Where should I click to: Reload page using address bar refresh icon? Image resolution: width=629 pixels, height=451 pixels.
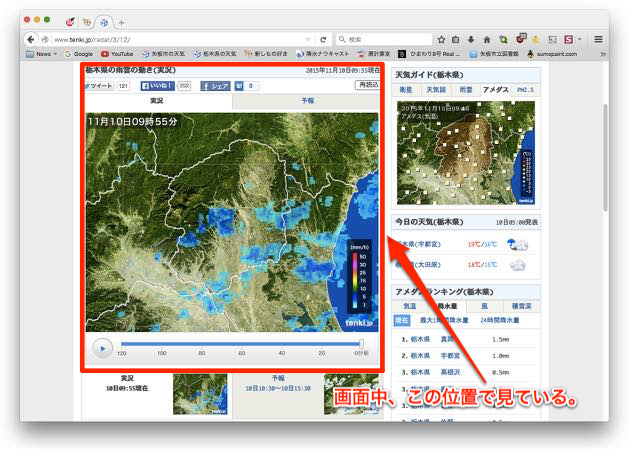323,39
